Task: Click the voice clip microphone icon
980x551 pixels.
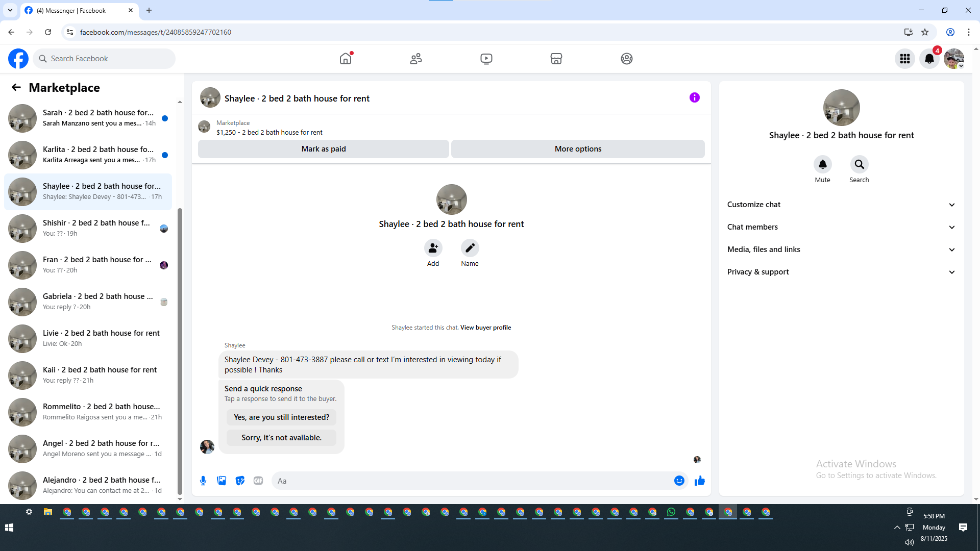Action: point(203,481)
